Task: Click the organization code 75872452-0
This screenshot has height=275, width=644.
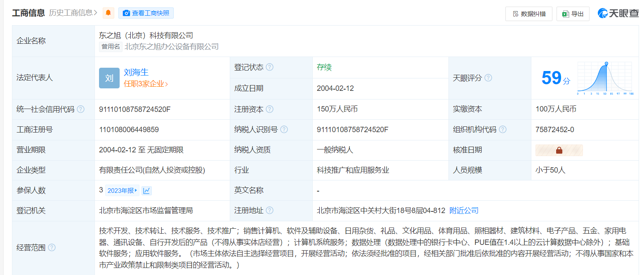Action: [555, 130]
